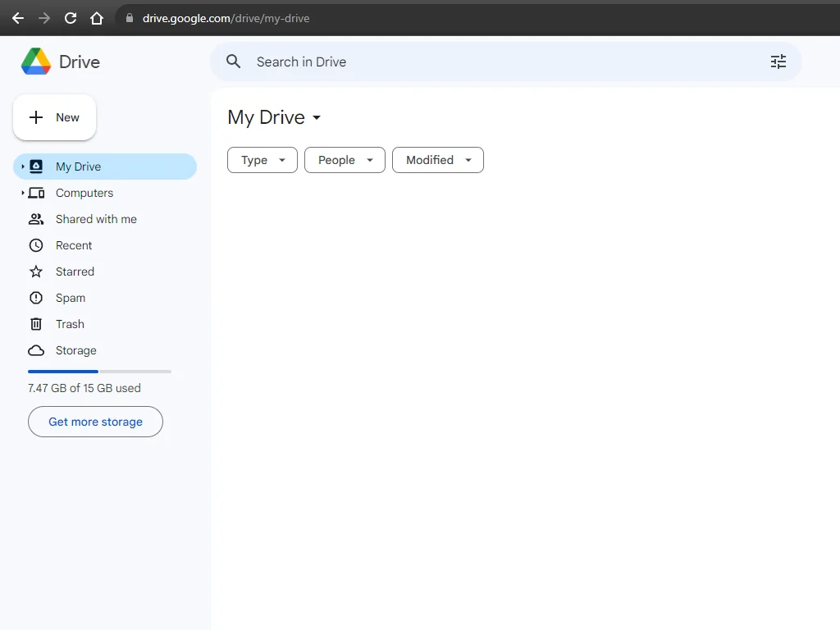The height and width of the screenshot is (630, 840).
Task: Open the Modified filter dropdown
Action: (x=438, y=160)
